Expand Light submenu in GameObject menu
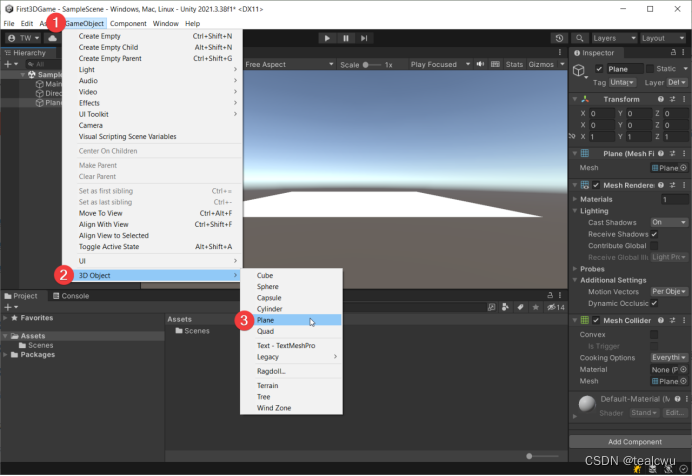This screenshot has height=476, width=692. (x=152, y=70)
